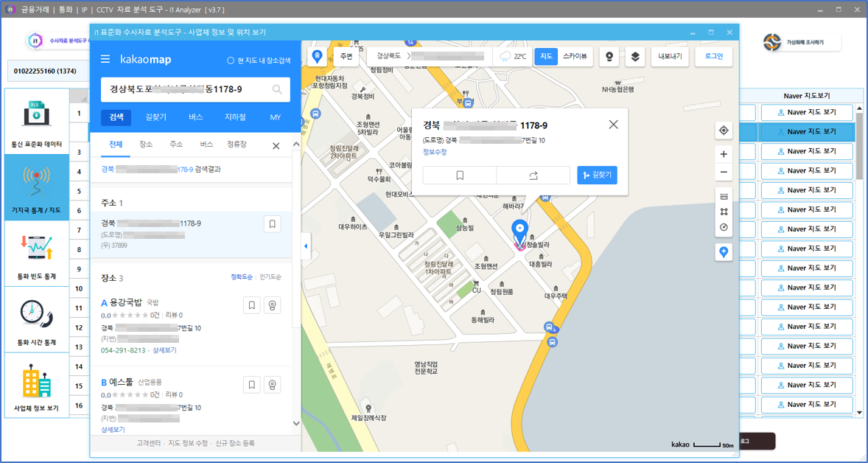Switch to the 길찾기 tab in the blue header
The width and height of the screenshot is (868, 463).
[156, 117]
